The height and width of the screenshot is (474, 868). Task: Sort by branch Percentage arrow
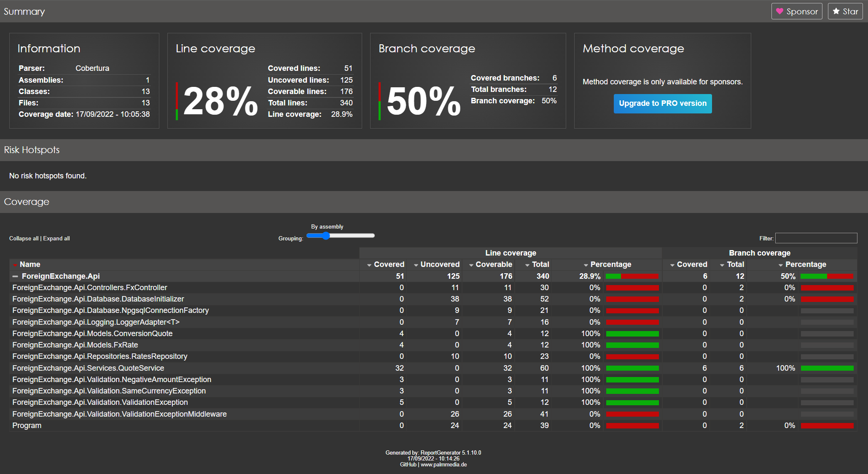[781, 265]
